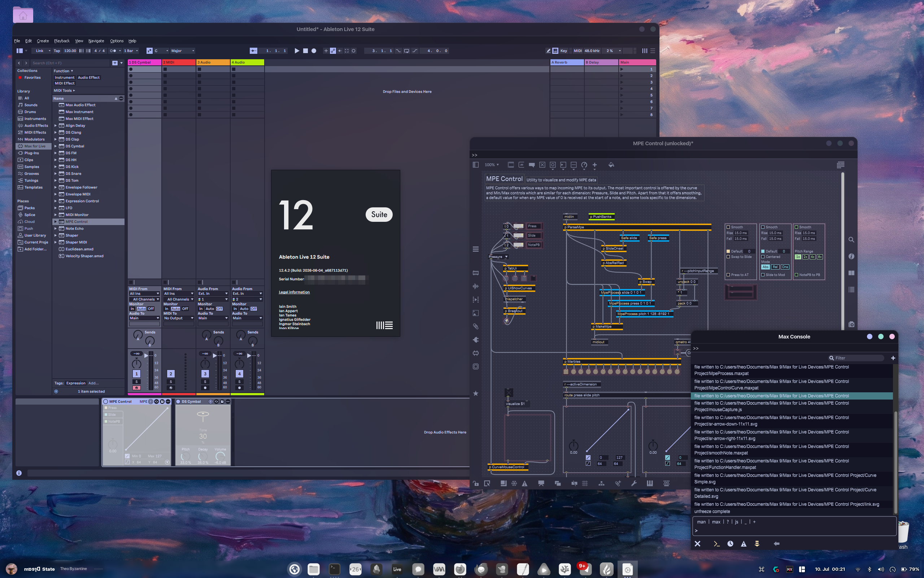Solo track 1 DS Cymbal
Screen dimensions: 924x578
coord(136,381)
